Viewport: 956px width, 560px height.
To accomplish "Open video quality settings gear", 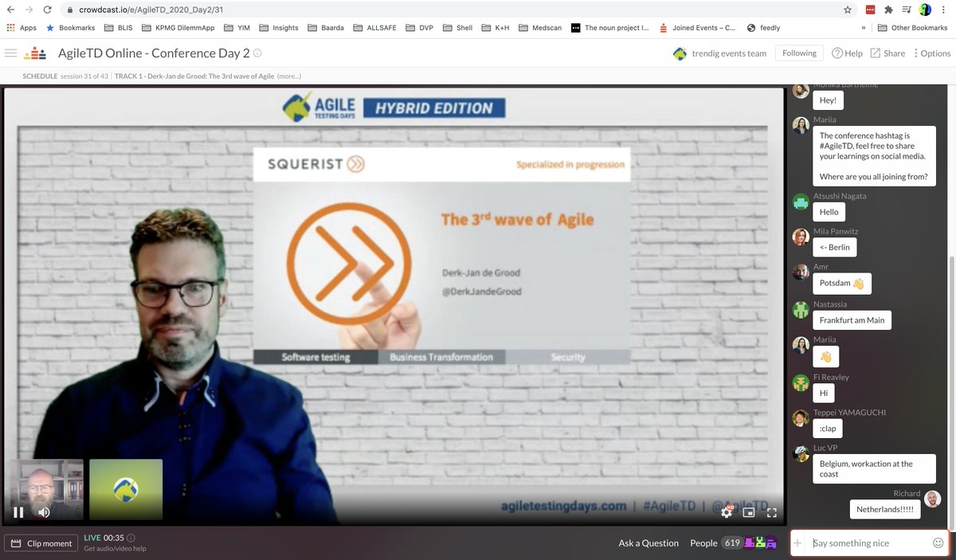I will pos(727,512).
